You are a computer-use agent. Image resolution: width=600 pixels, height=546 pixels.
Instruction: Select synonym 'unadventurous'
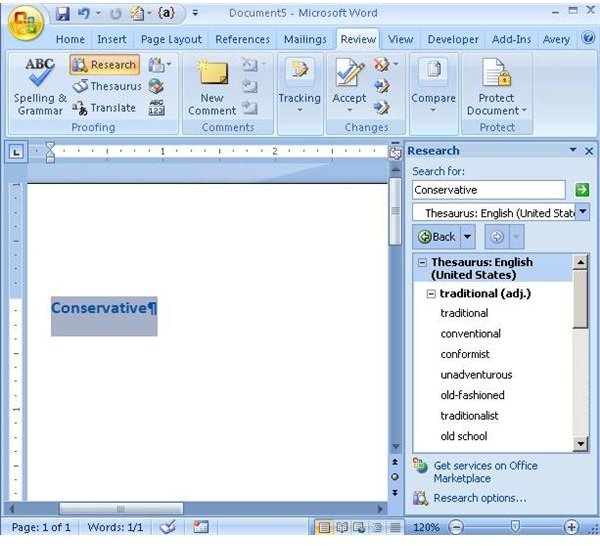click(x=476, y=375)
